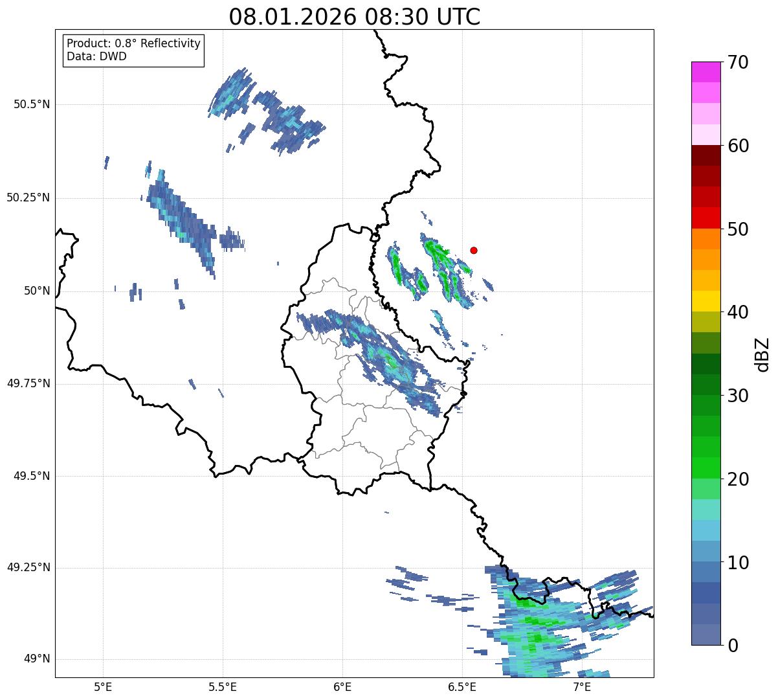
Task: Click the 6.5°E longitude label
Action: tap(462, 687)
